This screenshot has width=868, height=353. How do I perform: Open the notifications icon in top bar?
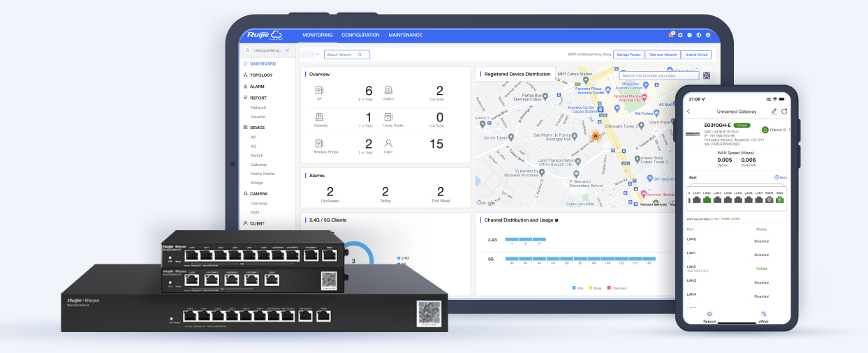tap(671, 35)
